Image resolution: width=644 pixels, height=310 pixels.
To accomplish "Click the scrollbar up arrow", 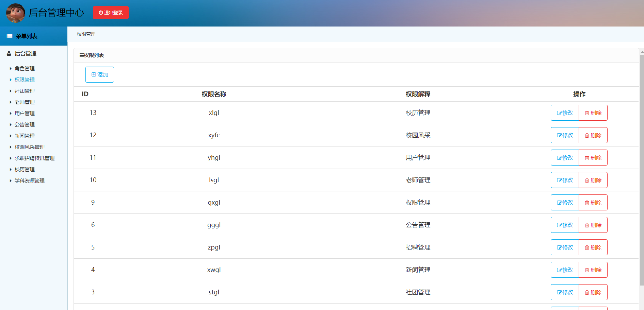I will click(642, 52).
